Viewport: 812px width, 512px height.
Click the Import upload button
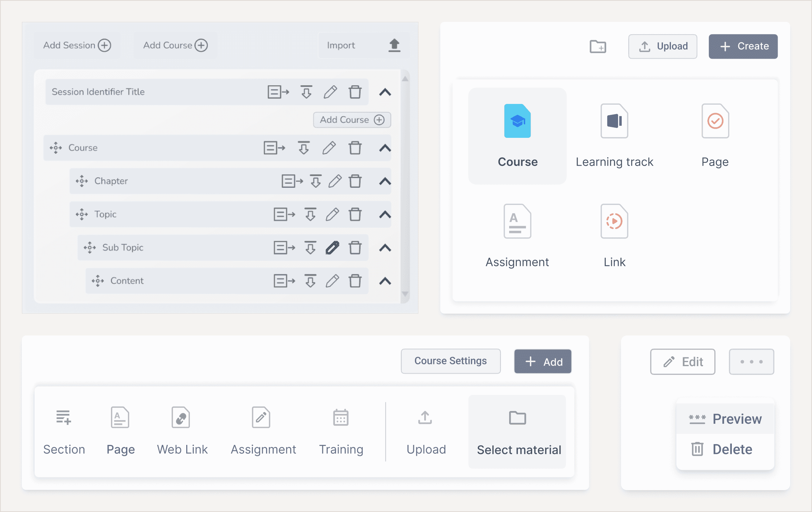click(364, 46)
